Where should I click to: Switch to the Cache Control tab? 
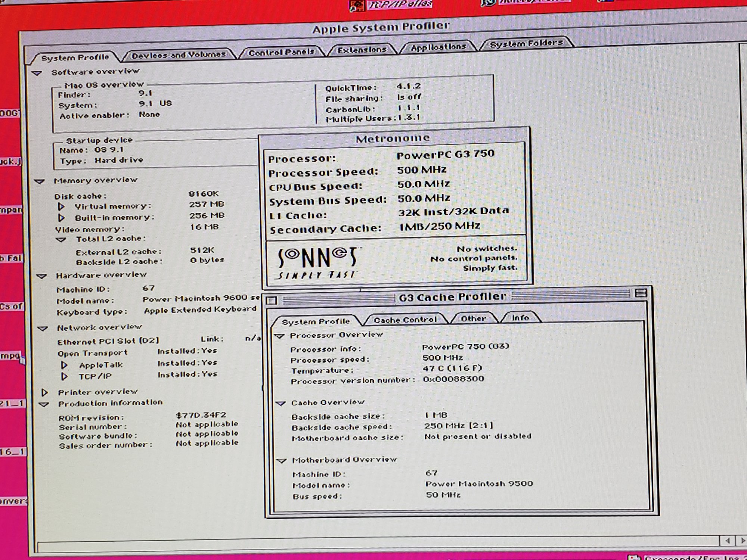pyautogui.click(x=405, y=320)
